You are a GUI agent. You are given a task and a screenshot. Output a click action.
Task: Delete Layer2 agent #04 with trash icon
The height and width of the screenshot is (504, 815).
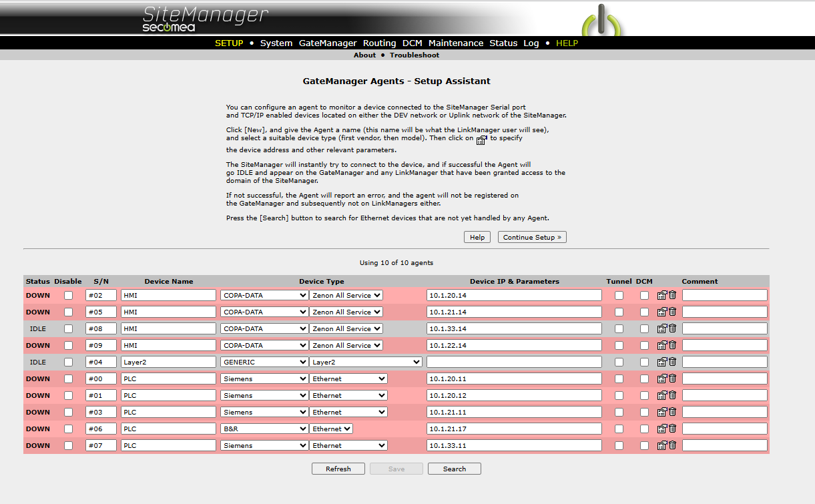tap(672, 362)
